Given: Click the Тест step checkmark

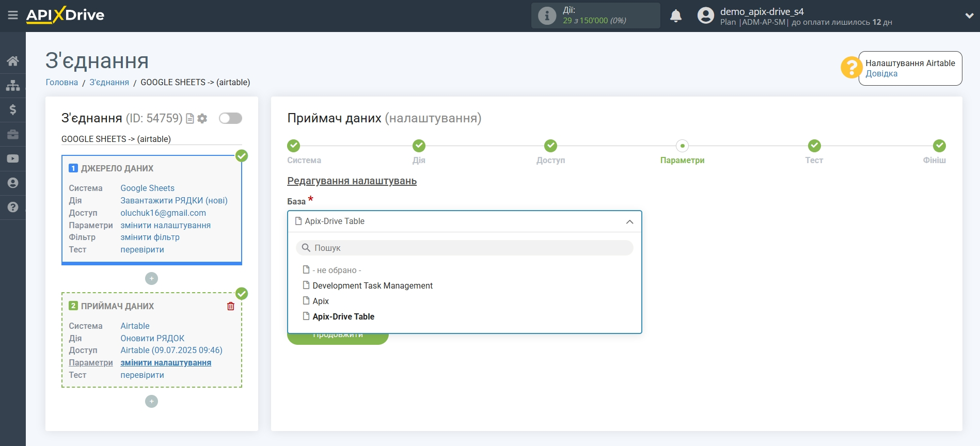Looking at the screenshot, I should click(814, 146).
